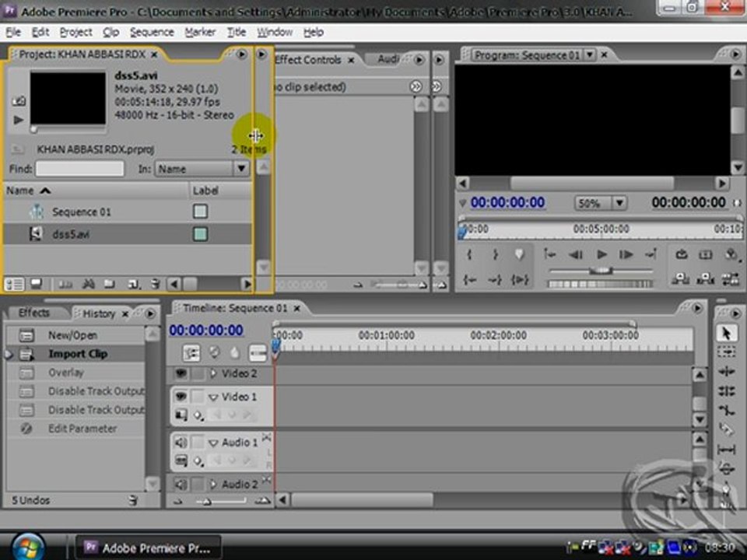Go to next edit point in Program monitor

coord(651,255)
